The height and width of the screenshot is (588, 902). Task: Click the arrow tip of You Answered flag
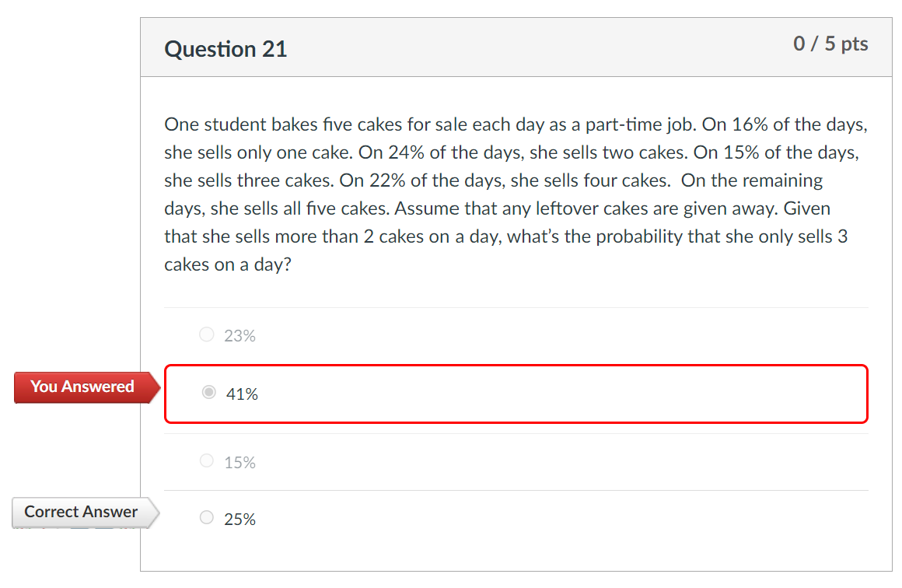click(x=161, y=387)
